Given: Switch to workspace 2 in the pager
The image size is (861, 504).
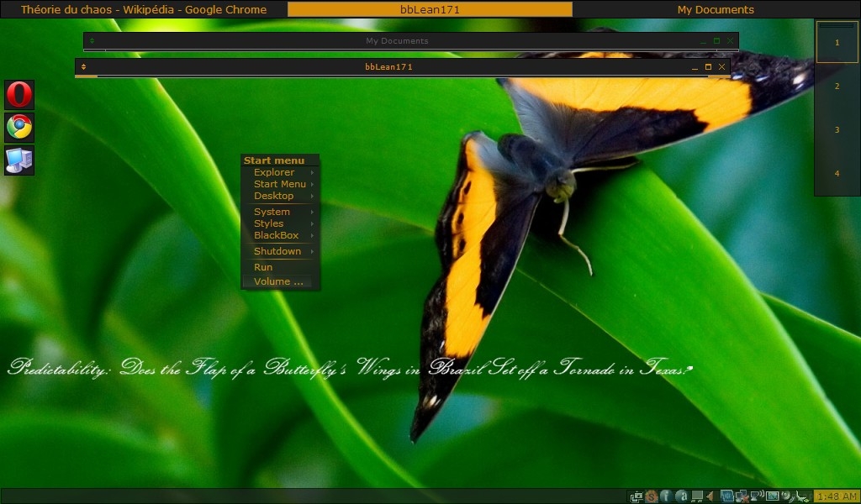Looking at the screenshot, I should [x=837, y=87].
